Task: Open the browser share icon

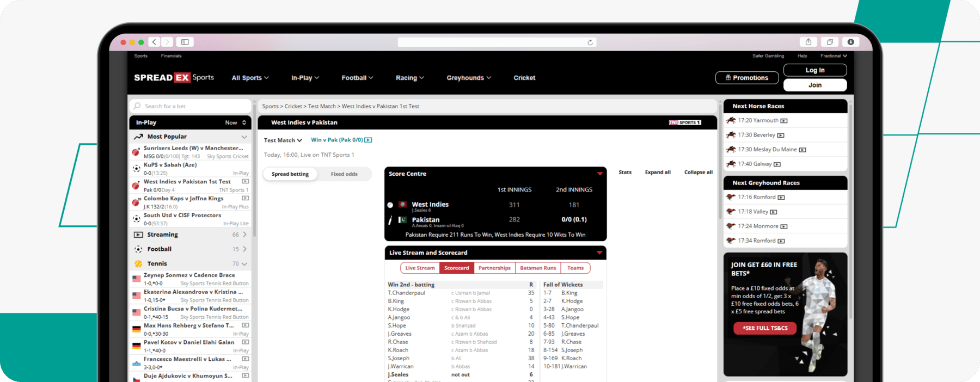Action: point(808,42)
